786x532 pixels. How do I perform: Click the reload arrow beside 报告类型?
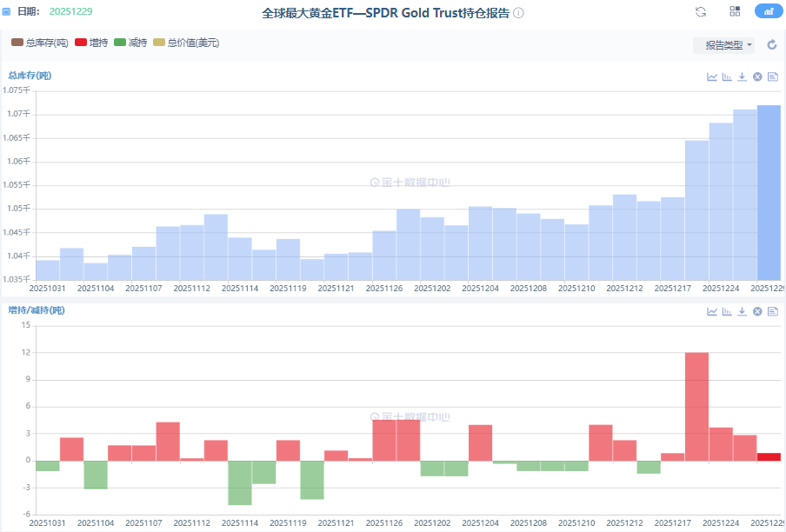click(771, 45)
